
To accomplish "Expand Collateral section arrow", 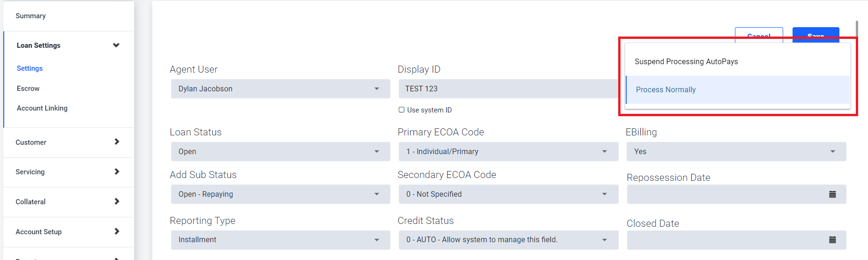I will (x=117, y=201).
